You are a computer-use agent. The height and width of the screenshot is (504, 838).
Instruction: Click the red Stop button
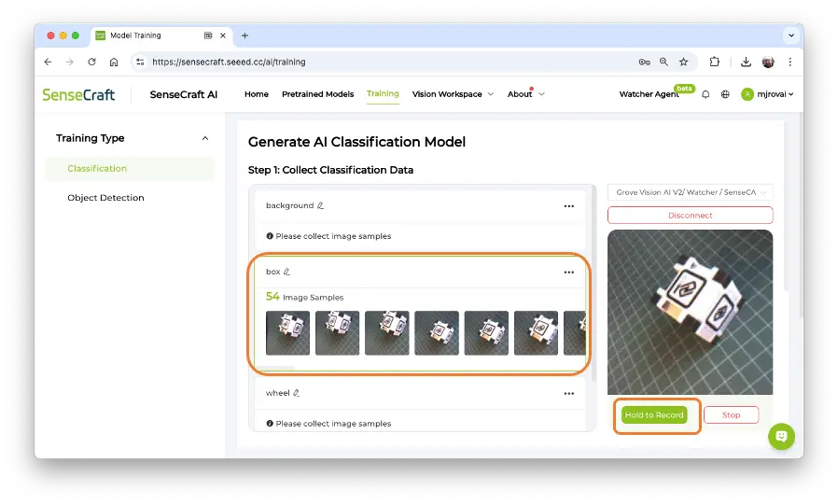click(731, 414)
